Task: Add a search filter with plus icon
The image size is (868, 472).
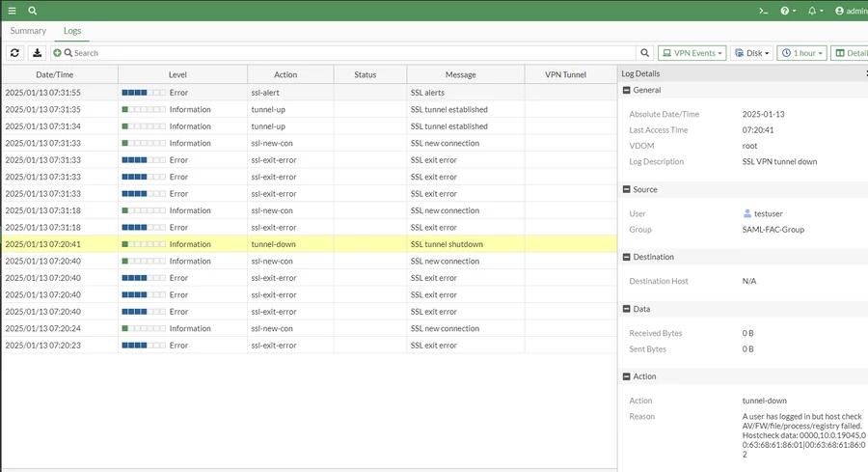Action: [57, 53]
